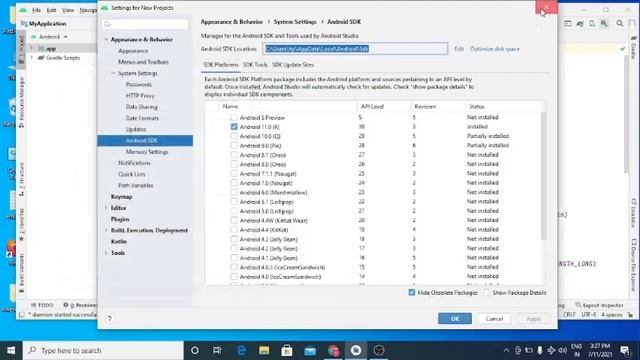Click the Windows Start button
The width and height of the screenshot is (640, 360).
tap(11, 350)
